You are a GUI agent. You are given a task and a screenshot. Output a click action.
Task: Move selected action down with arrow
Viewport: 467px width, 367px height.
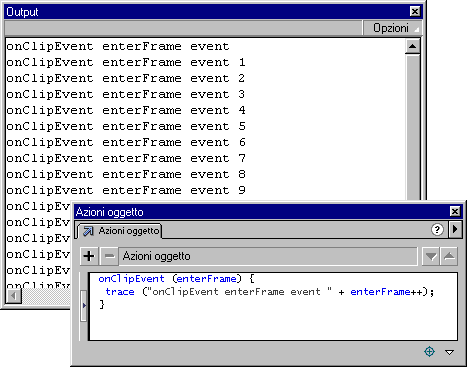pos(431,256)
